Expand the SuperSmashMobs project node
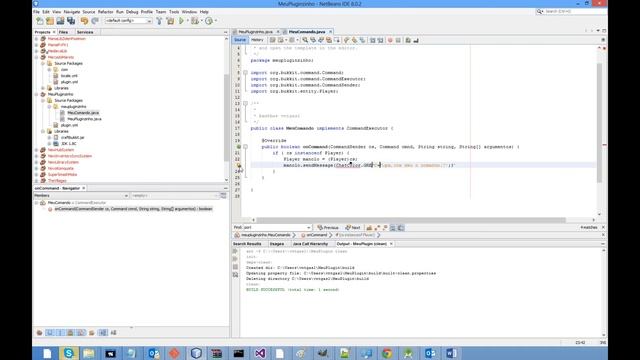Screen dimensions: 640x360 coord(36,175)
